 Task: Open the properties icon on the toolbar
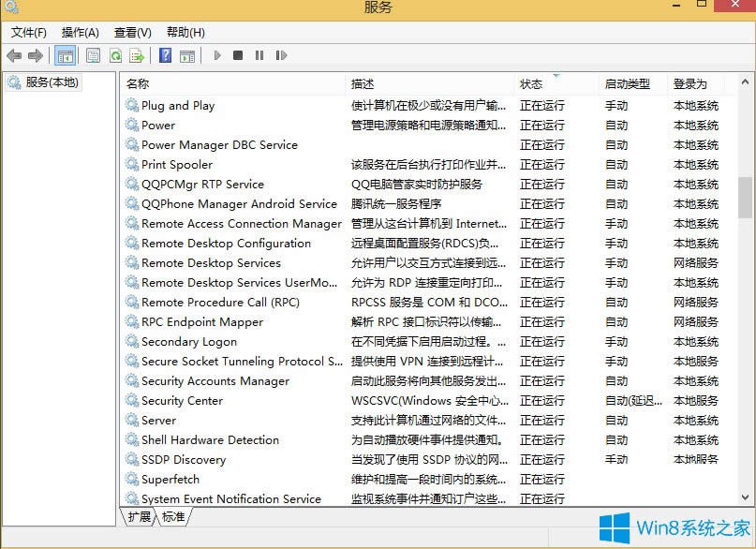click(x=94, y=55)
